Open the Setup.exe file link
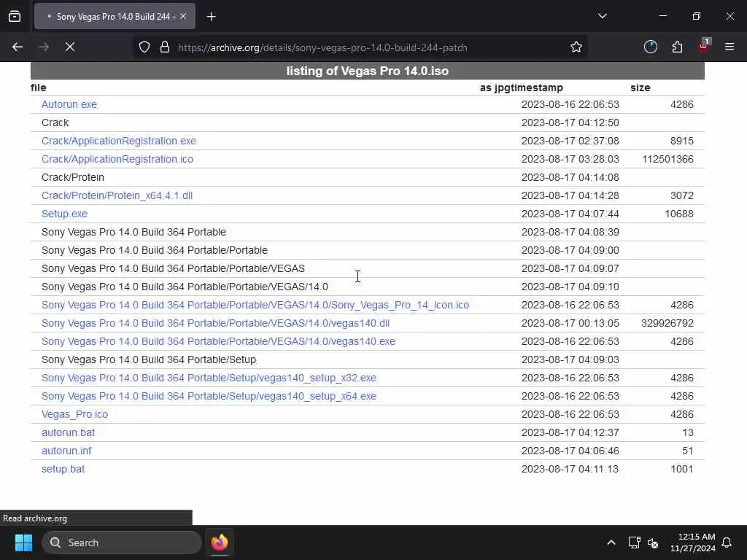This screenshot has height=560, width=747. 64,214
